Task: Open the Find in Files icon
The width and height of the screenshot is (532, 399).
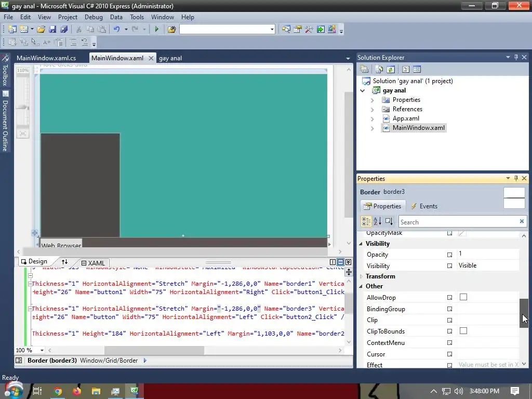Action: pos(171,30)
